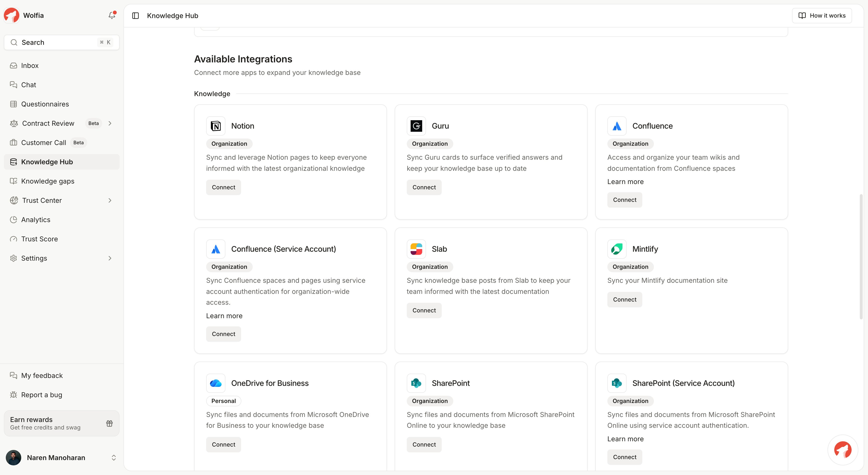The width and height of the screenshot is (868, 475).
Task: Click the Notion integration logo
Action: click(x=216, y=126)
